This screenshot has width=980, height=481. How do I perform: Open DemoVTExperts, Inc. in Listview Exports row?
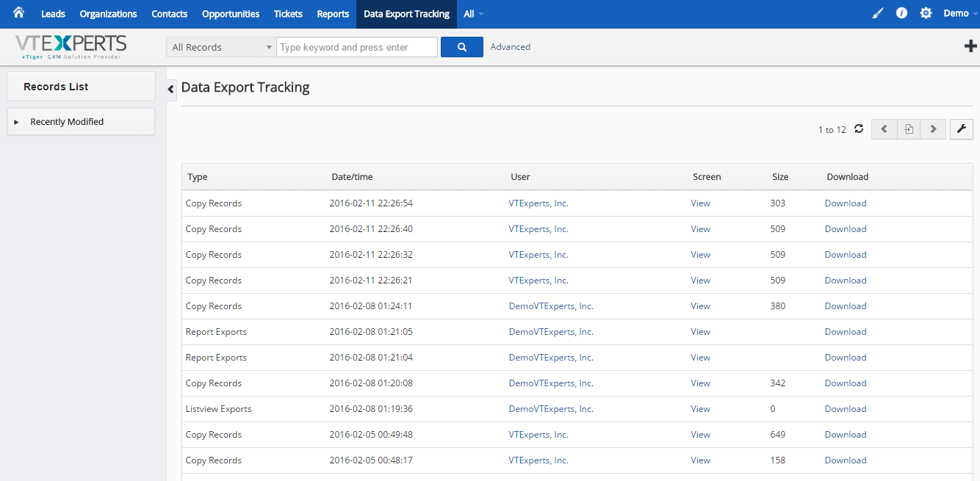(551, 409)
